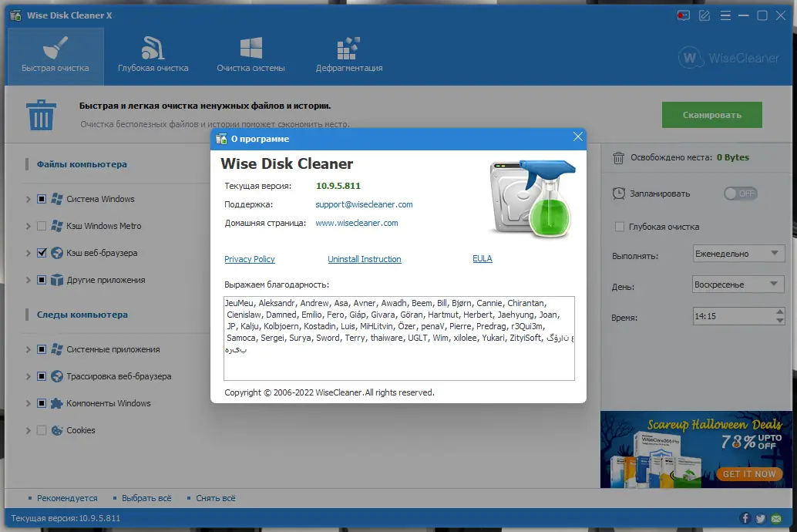Click support@wisecleaner.com email link
The width and height of the screenshot is (797, 532).
pos(364,204)
